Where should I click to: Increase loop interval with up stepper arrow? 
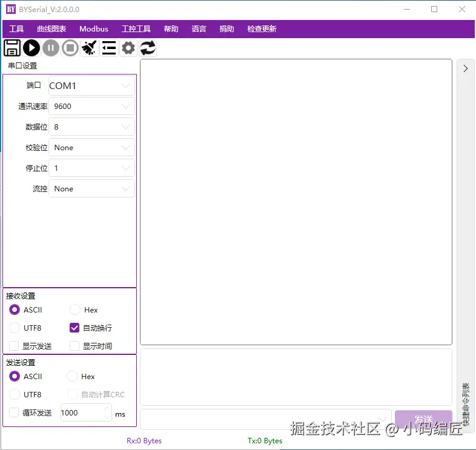(107, 409)
